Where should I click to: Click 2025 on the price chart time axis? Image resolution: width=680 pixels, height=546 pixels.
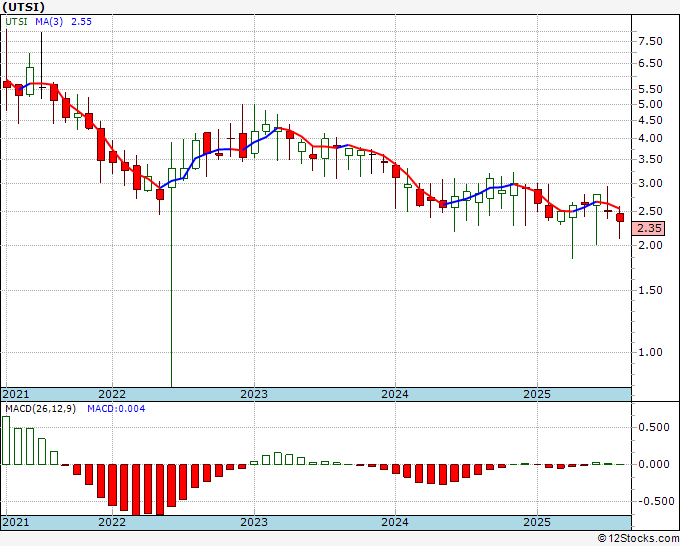click(x=537, y=394)
